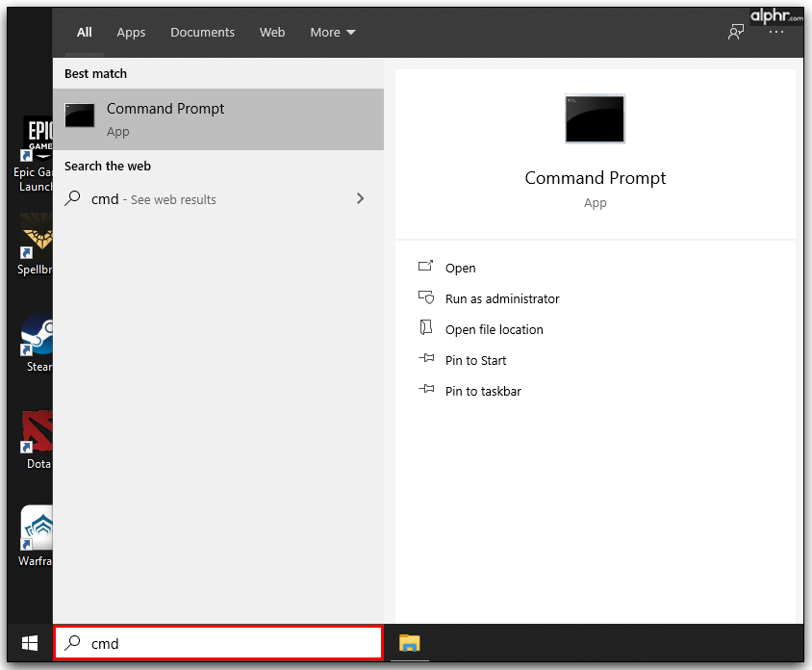Screen dimensions: 812x670
Task: Expand the cmd web results chevron arrow
Action: tap(361, 198)
